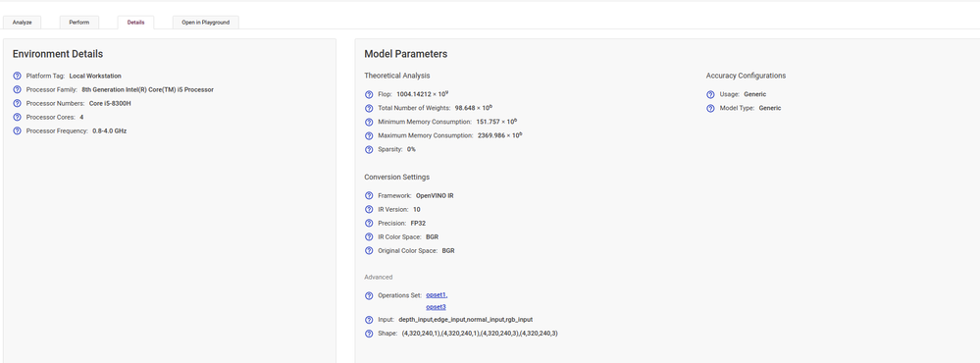Click the Accuracy Configurations heading
The image size is (980, 363).
(x=746, y=76)
